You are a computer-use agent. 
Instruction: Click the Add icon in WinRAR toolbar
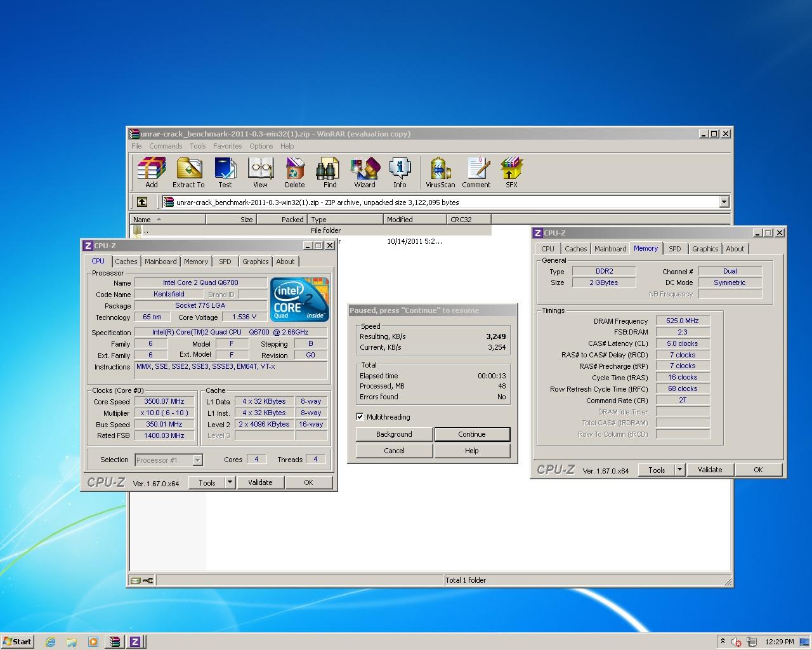pyautogui.click(x=151, y=173)
